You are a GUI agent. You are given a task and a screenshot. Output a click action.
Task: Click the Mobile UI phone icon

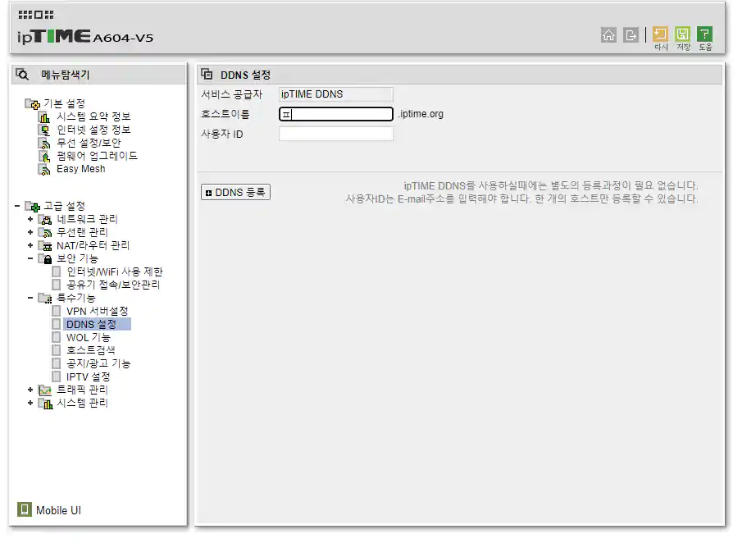tap(25, 509)
